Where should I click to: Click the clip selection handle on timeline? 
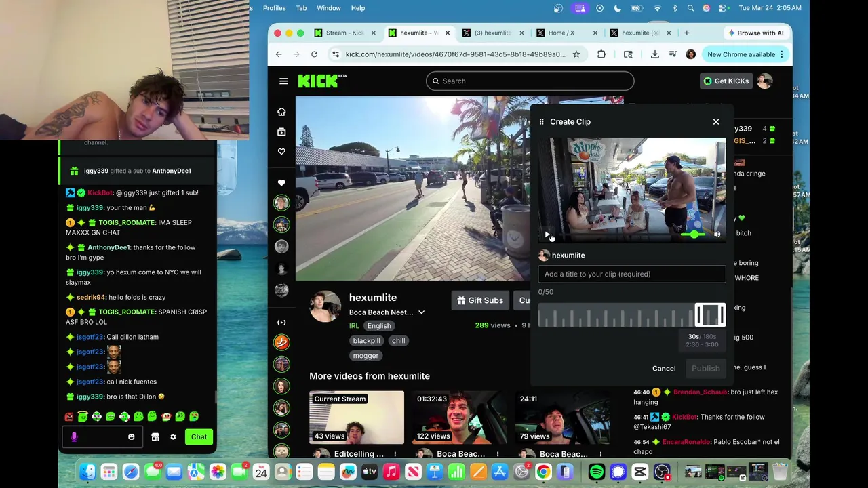pos(710,314)
